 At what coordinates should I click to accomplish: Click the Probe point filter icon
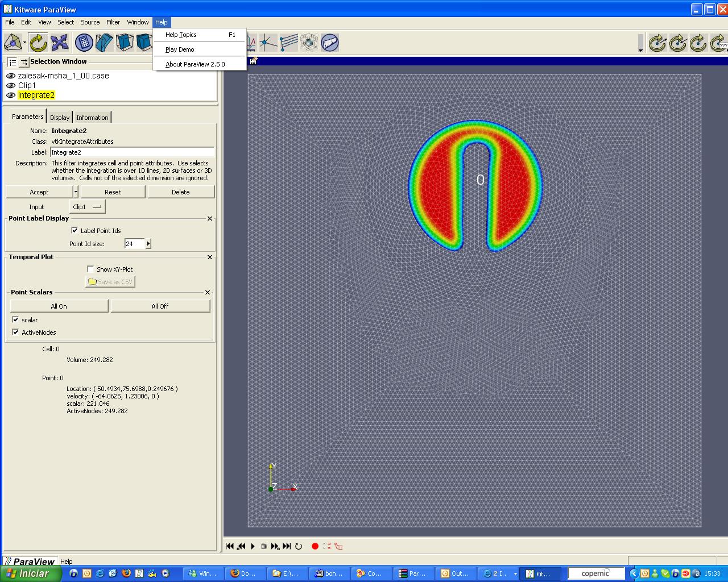[268, 42]
